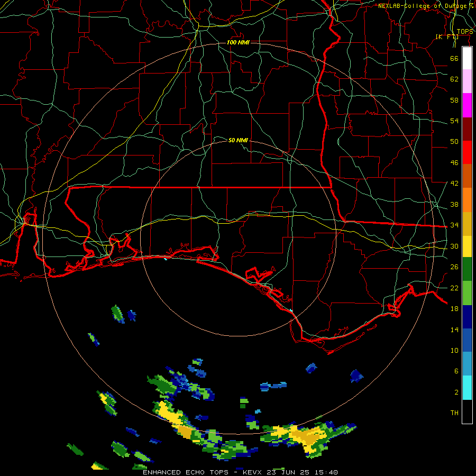Choose the light blue legend swatch
The image size is (476, 476).
point(467,364)
